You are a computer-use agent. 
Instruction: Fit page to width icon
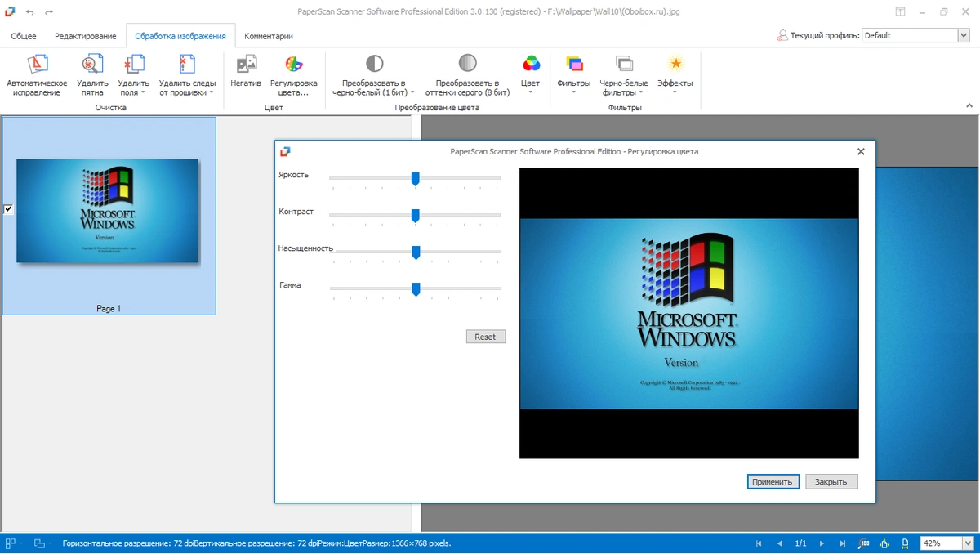click(x=905, y=543)
